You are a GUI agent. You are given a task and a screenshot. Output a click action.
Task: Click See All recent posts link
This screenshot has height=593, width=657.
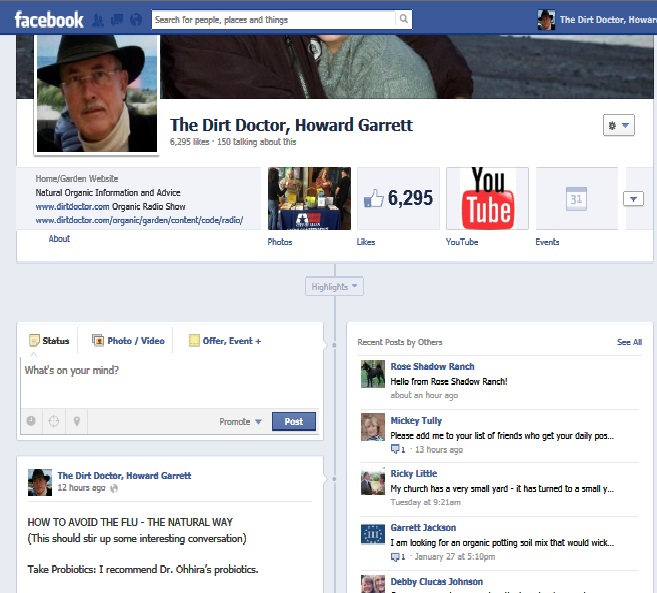tap(629, 342)
